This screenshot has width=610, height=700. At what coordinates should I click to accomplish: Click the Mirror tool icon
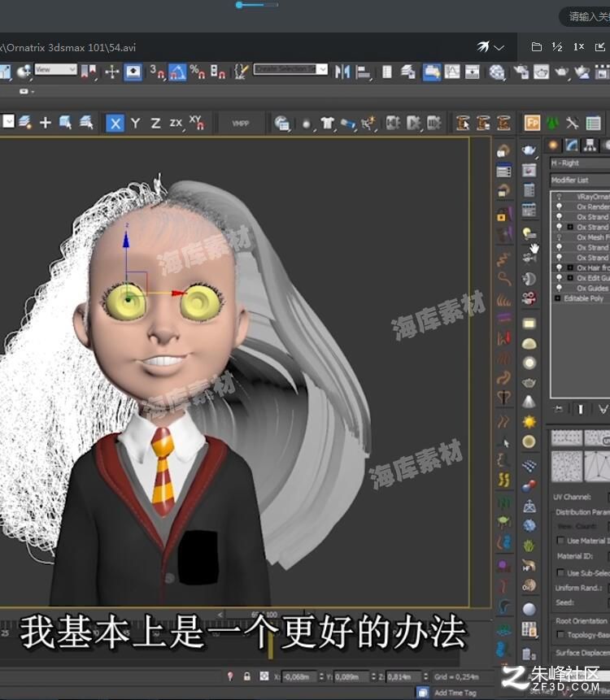(x=342, y=72)
